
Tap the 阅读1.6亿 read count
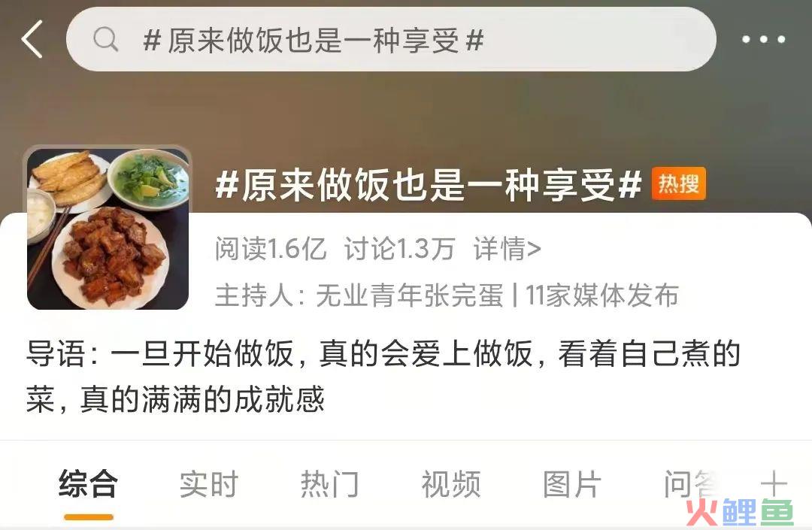(x=271, y=249)
